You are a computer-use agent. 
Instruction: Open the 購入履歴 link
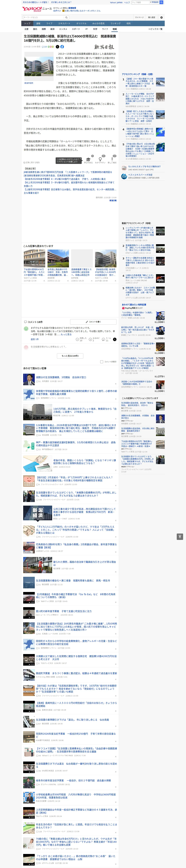coord(152,18)
